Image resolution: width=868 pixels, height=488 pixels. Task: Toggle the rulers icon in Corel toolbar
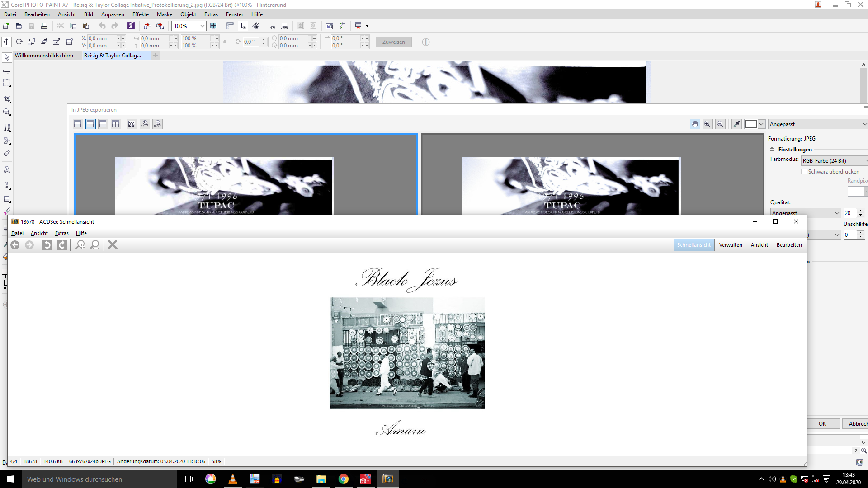(x=230, y=26)
